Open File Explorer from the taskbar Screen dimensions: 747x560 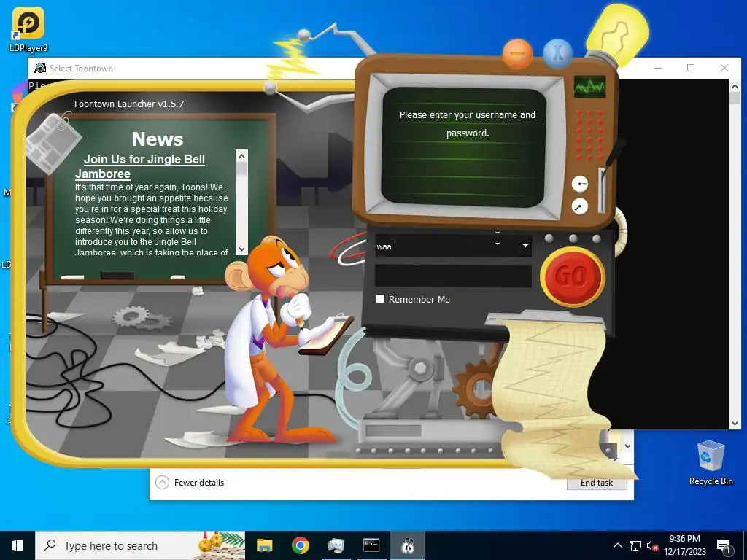[x=264, y=545]
